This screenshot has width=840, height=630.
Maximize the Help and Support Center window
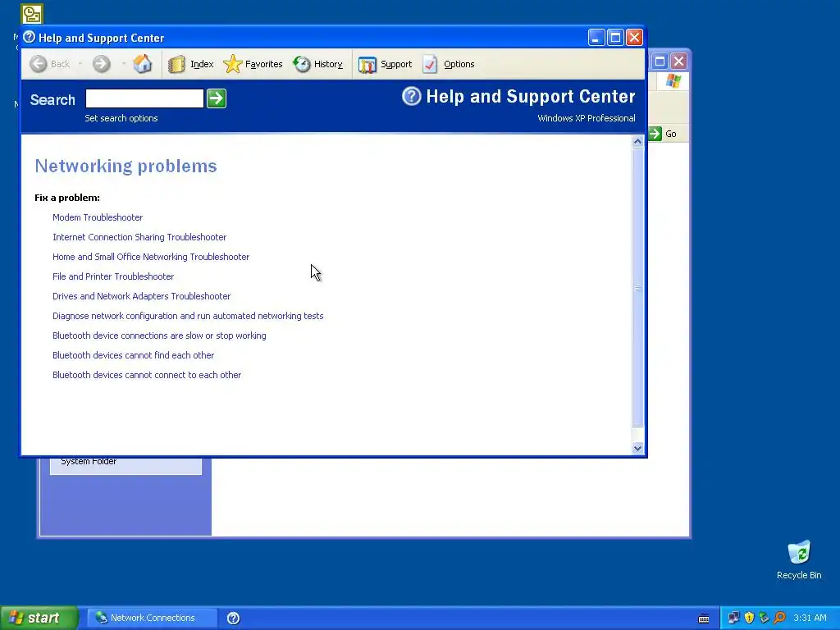tap(615, 38)
